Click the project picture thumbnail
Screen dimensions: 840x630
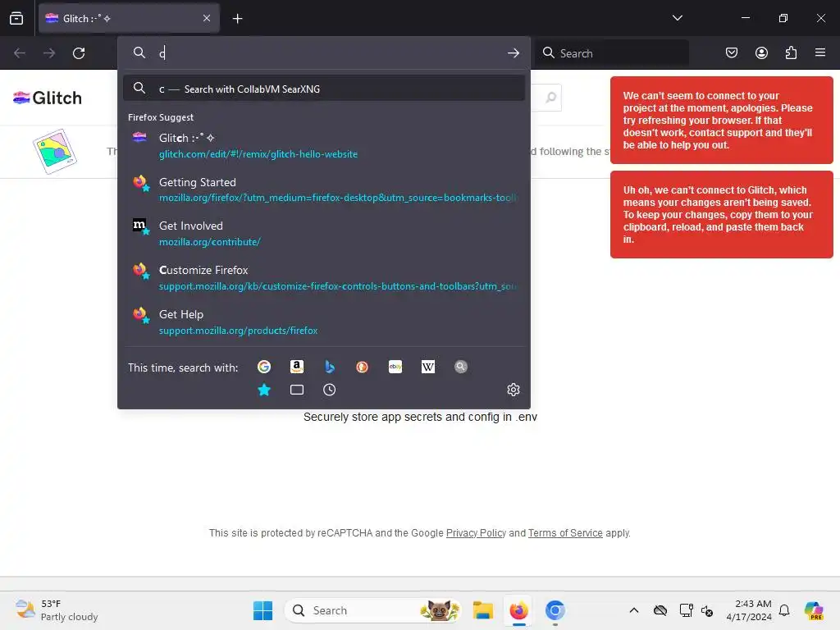(x=55, y=151)
